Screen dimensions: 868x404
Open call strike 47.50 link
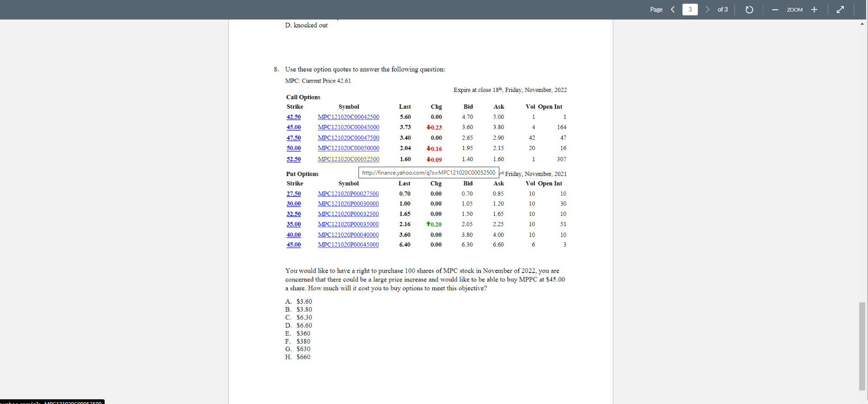293,138
